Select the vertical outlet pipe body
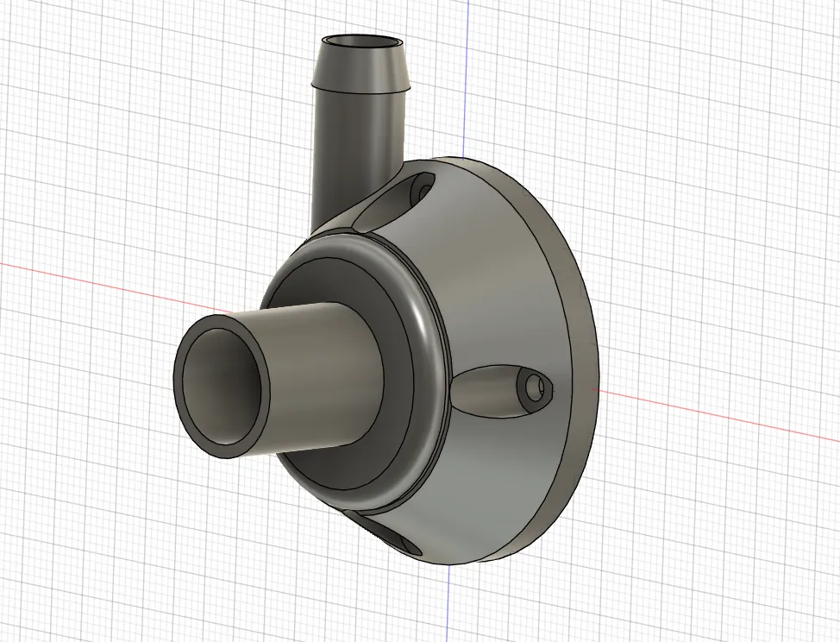Image resolution: width=840 pixels, height=642 pixels. 356,155
